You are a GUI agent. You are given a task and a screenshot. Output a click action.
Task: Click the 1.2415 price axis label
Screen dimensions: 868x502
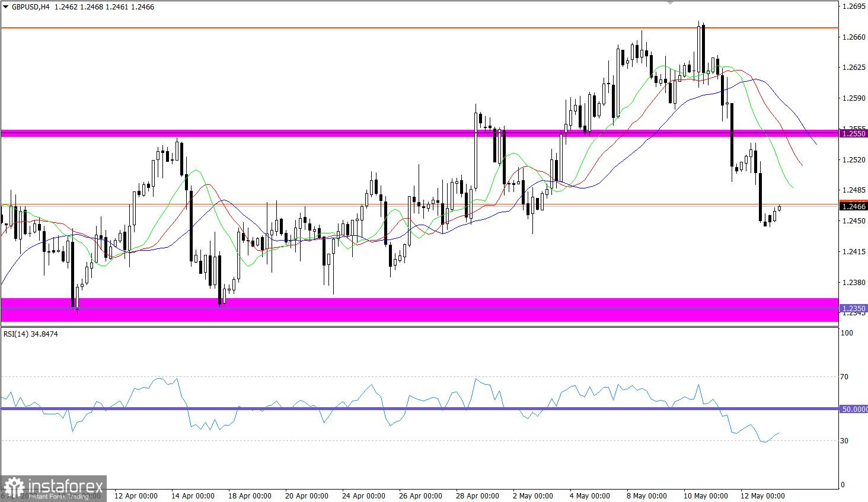click(x=854, y=252)
